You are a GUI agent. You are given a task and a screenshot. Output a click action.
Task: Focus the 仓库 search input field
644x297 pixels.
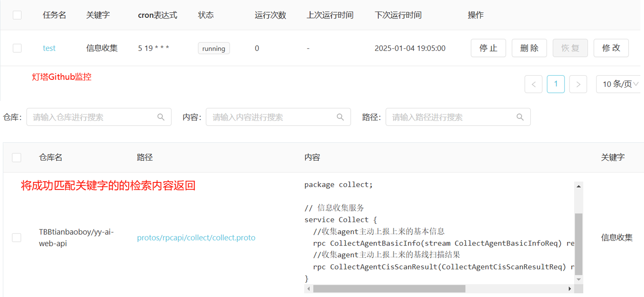point(99,117)
